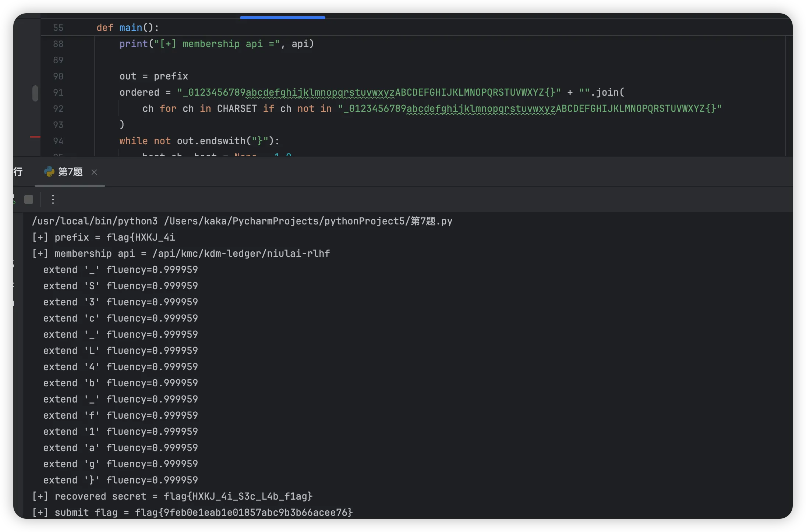
Task: Click the 'out = prefix' code line
Action: 153,76
